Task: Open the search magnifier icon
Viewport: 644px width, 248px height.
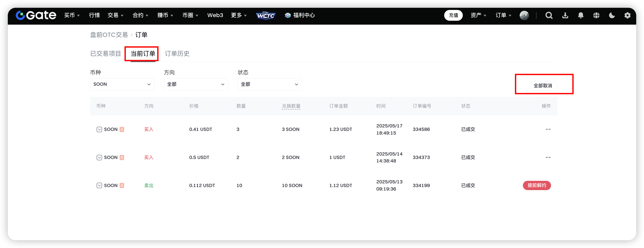Action: point(549,16)
